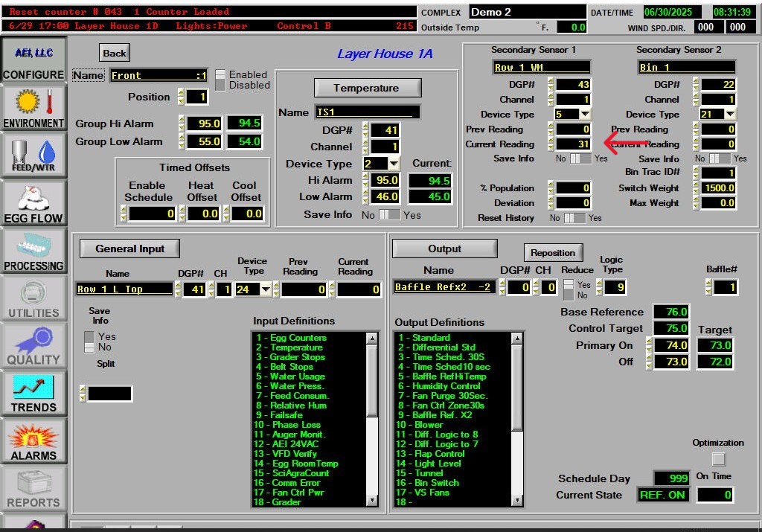
Task: Click the Back button
Action: pos(115,53)
